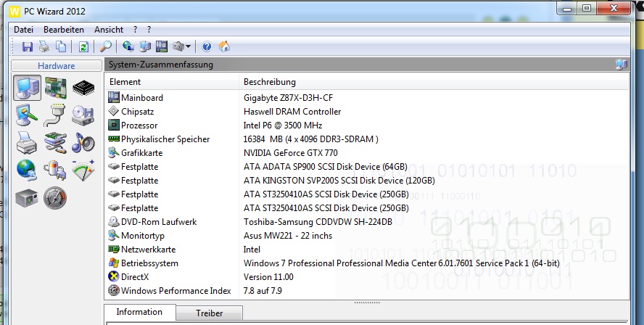Select the Windows Performance Index row

(367, 291)
